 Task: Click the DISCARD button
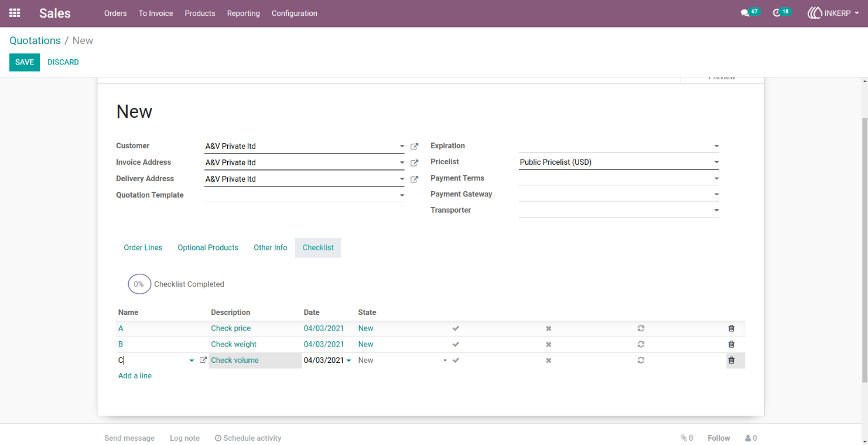(63, 62)
